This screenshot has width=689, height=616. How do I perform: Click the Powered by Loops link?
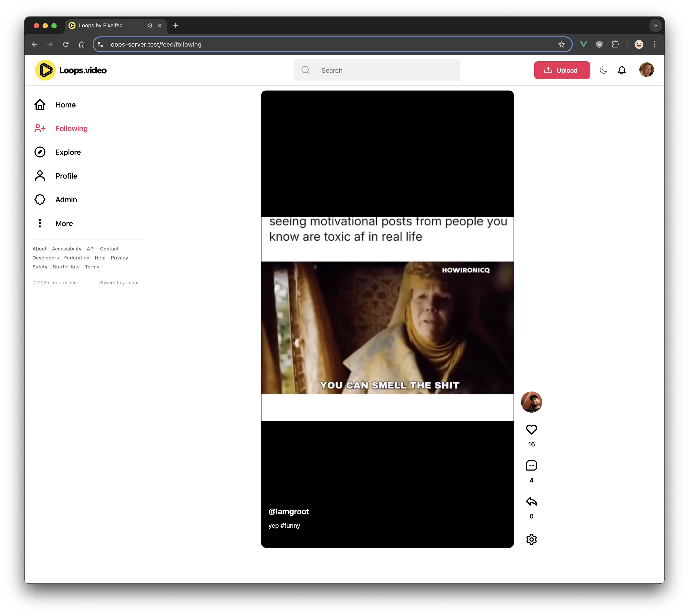tap(119, 283)
